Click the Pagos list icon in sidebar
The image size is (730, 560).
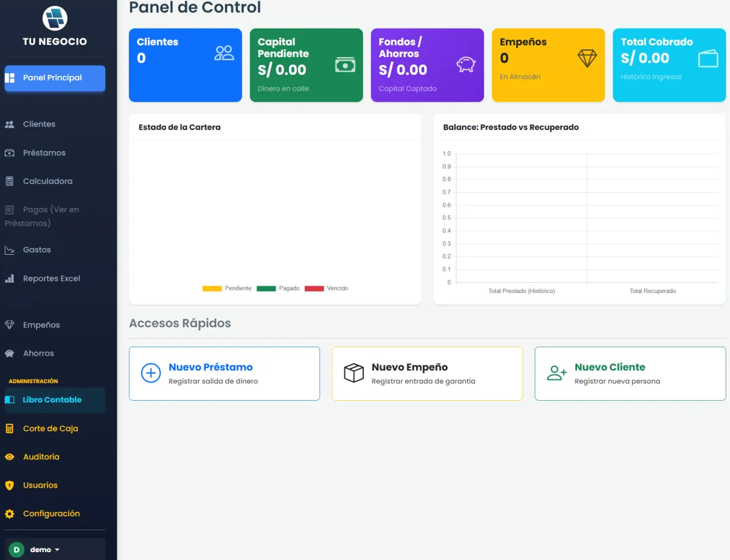click(x=10, y=210)
